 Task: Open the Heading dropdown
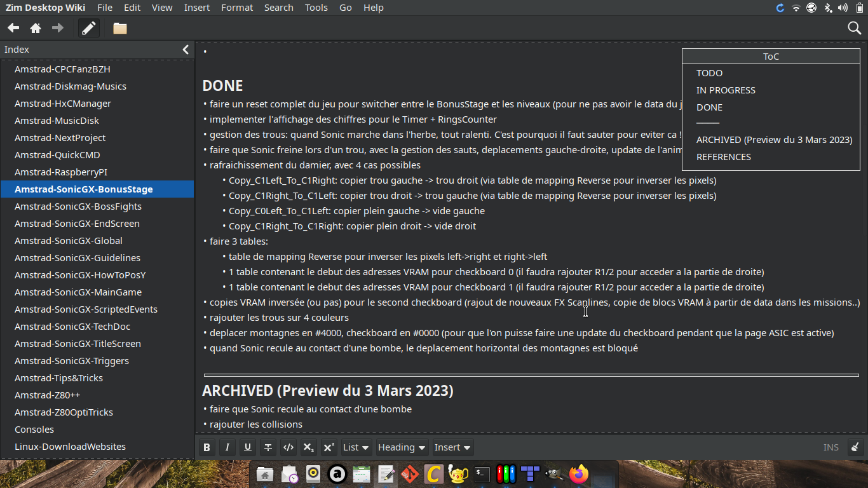coord(402,447)
